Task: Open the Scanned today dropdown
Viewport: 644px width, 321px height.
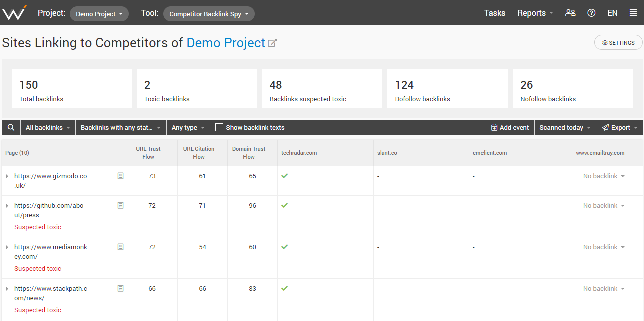Action: coord(565,128)
